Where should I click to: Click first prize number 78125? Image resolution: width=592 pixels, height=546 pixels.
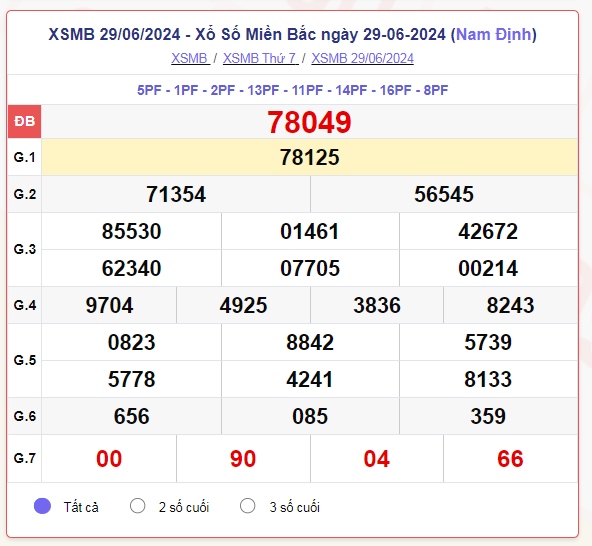310,157
